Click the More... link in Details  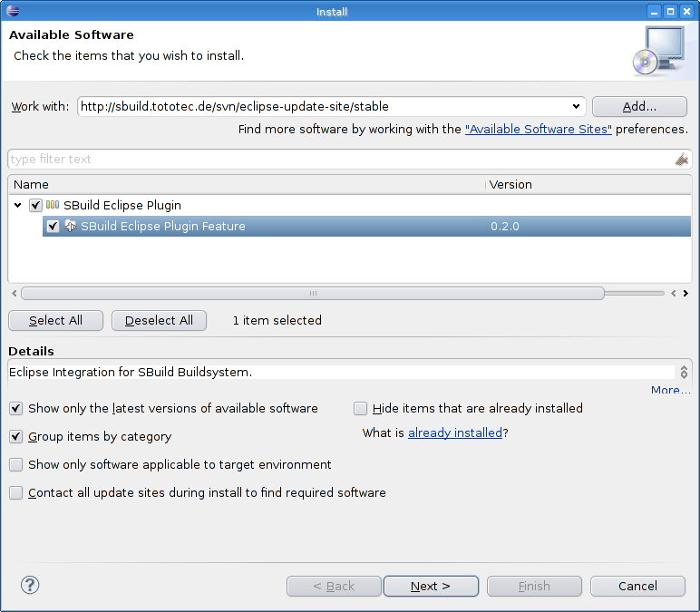pyautogui.click(x=671, y=390)
